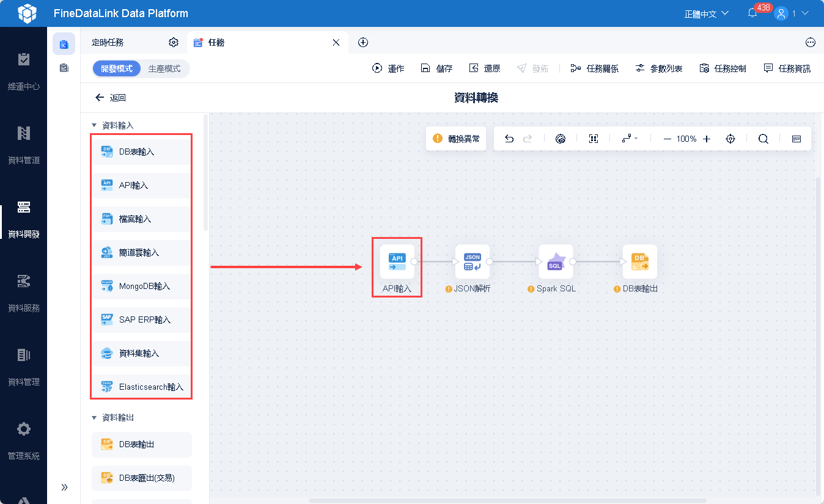Open the 維運中心 section
Image resolution: width=824 pixels, height=504 pixels.
(x=23, y=71)
